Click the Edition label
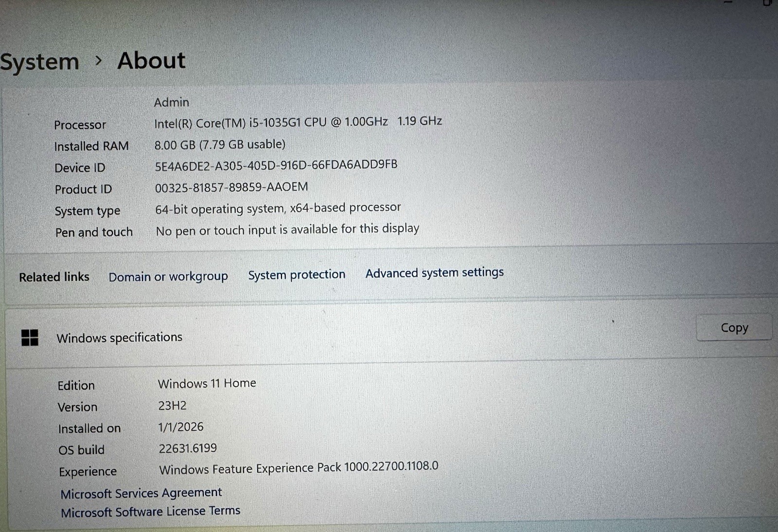This screenshot has height=532, width=778. coord(76,386)
